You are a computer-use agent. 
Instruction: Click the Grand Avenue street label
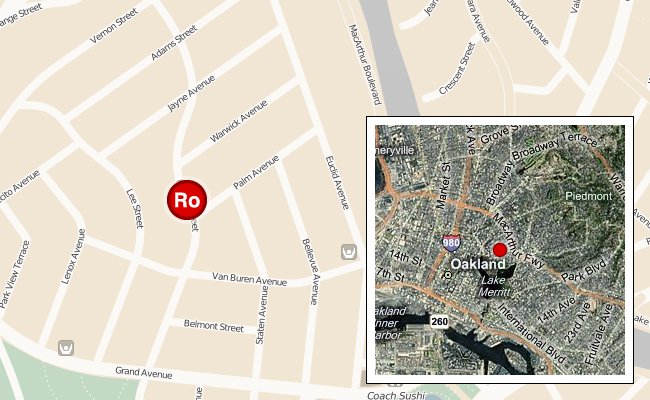(x=143, y=373)
